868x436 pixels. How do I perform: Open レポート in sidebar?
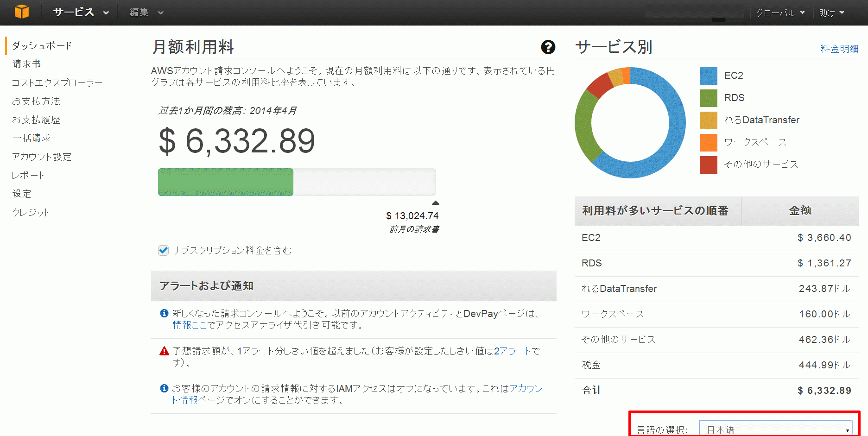[28, 175]
